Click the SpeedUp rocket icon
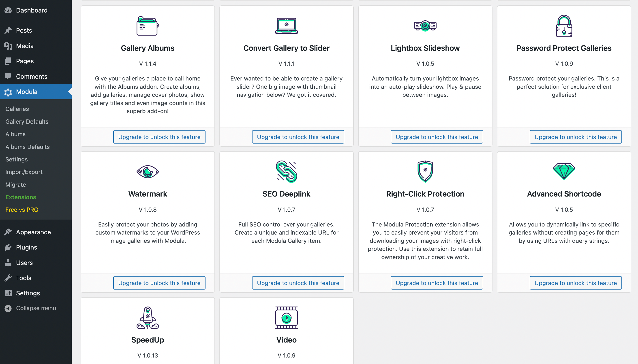Screen dimensions: 638x364 148,317
